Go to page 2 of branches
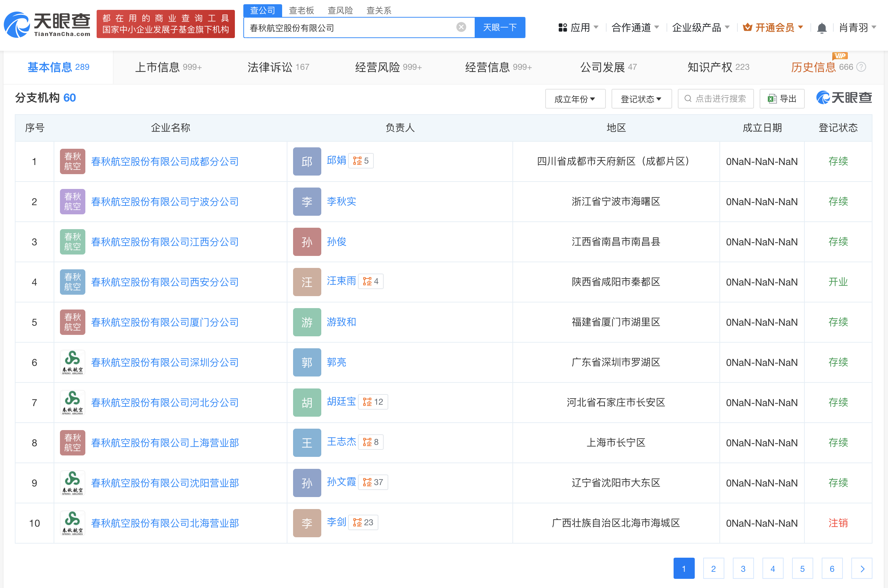The image size is (888, 588). tap(713, 568)
